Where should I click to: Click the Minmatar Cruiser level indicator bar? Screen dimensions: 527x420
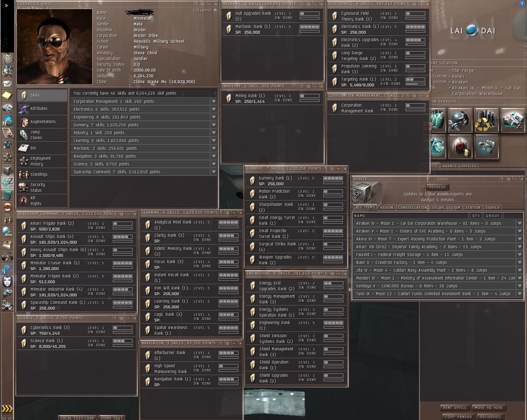[x=123, y=263]
